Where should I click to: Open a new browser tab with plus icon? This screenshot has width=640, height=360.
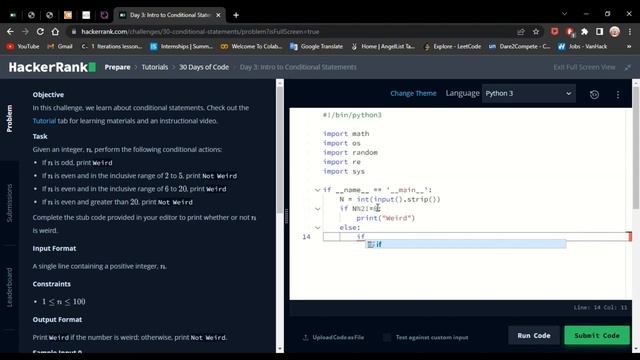(x=236, y=15)
